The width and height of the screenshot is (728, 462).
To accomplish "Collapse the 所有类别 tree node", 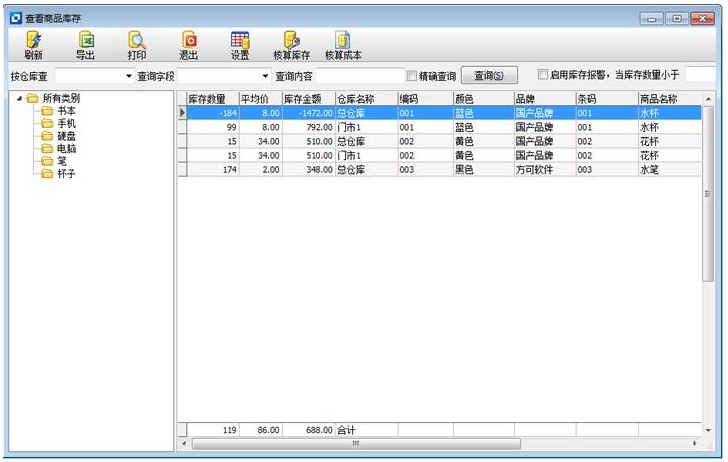I will [x=19, y=99].
